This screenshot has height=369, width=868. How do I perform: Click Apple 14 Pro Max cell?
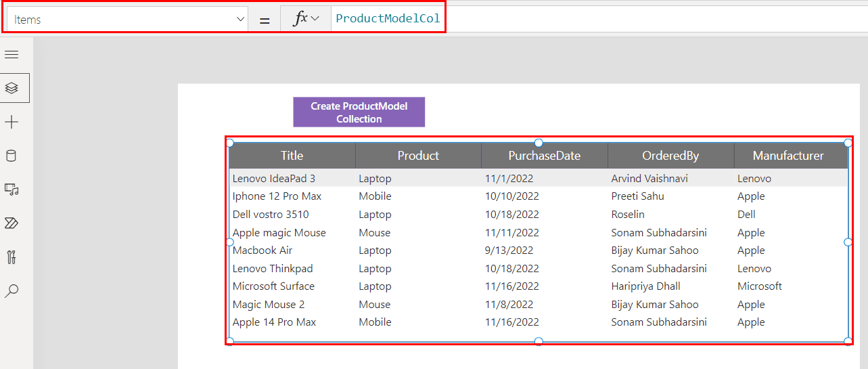click(x=274, y=322)
